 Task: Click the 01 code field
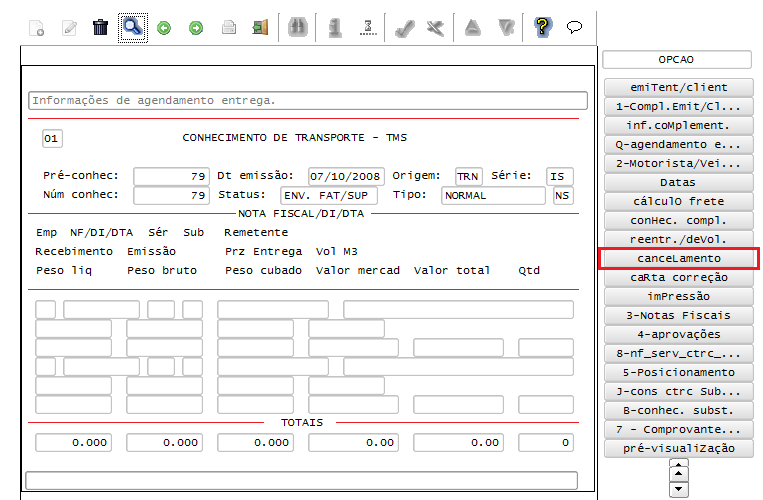52,139
